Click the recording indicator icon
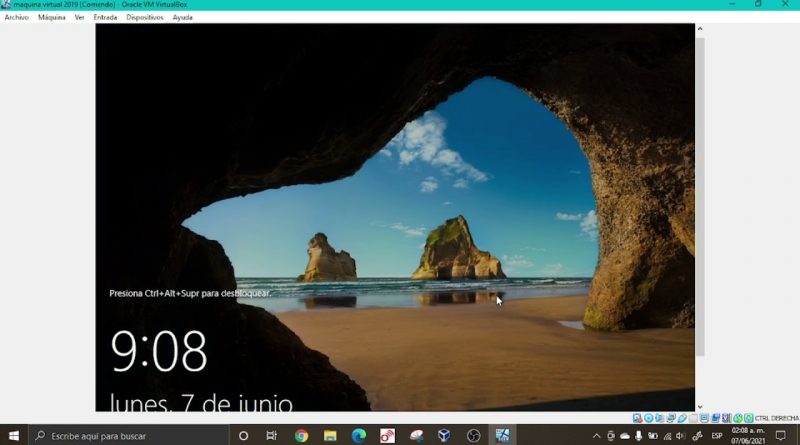Image resolution: width=800 pixels, height=445 pixels. pyautogui.click(x=716, y=418)
